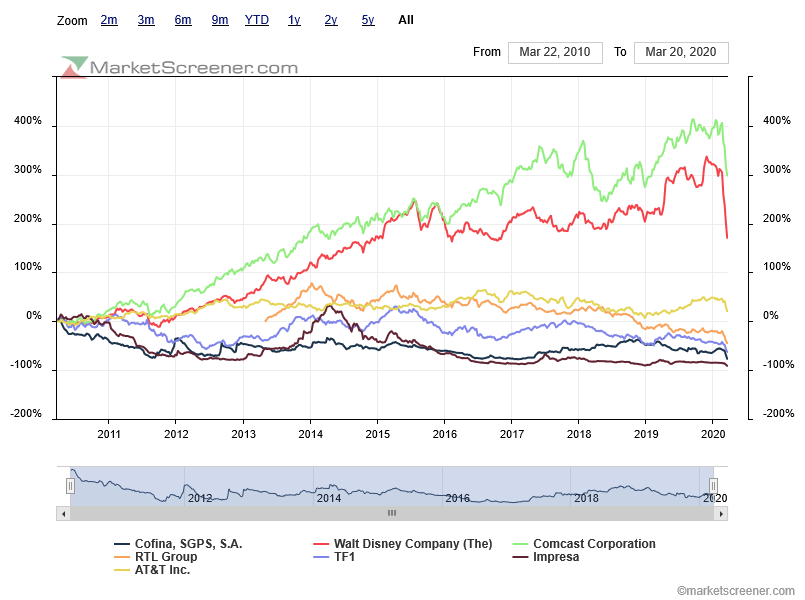Click the navigator scrollbar thumb grip
Screen dimensions: 805x600
coord(392,513)
